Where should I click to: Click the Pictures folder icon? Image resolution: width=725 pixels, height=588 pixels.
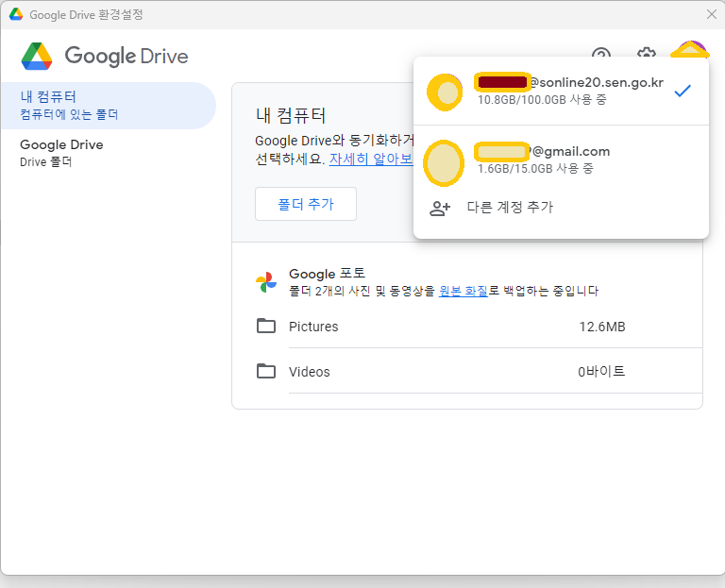266,326
